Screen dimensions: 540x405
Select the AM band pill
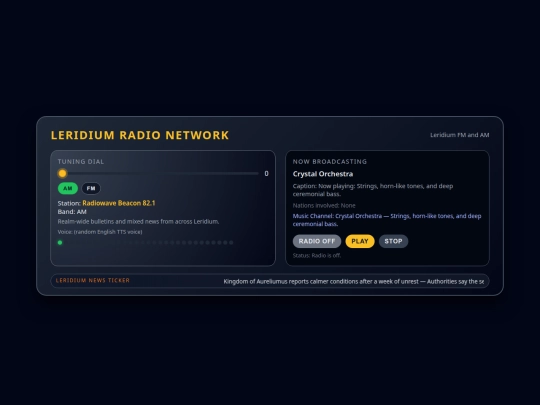coord(68,188)
